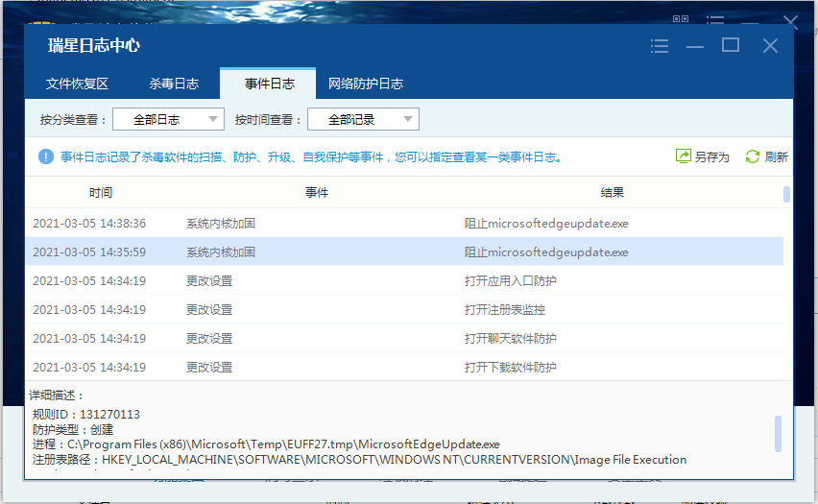The height and width of the screenshot is (504, 818).
Task: Click the Save As export icon
Action: point(684,156)
